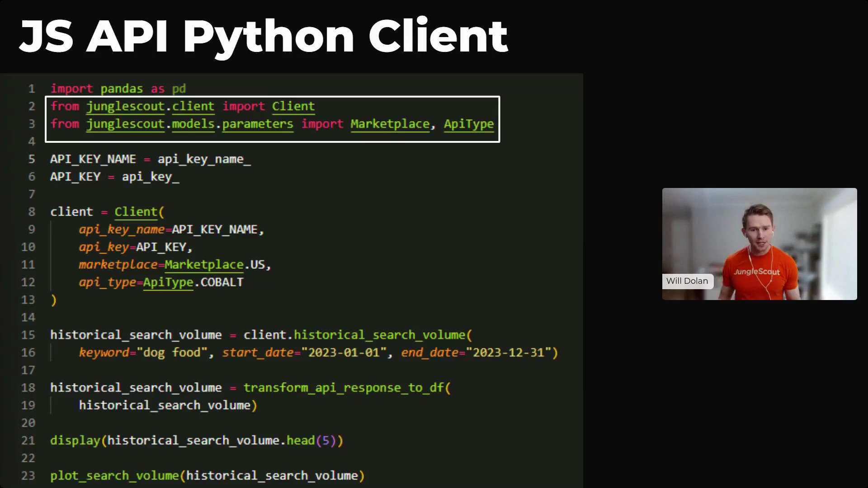Click the plot_search_volume function call
The height and width of the screenshot is (488, 868).
pyautogui.click(x=115, y=475)
